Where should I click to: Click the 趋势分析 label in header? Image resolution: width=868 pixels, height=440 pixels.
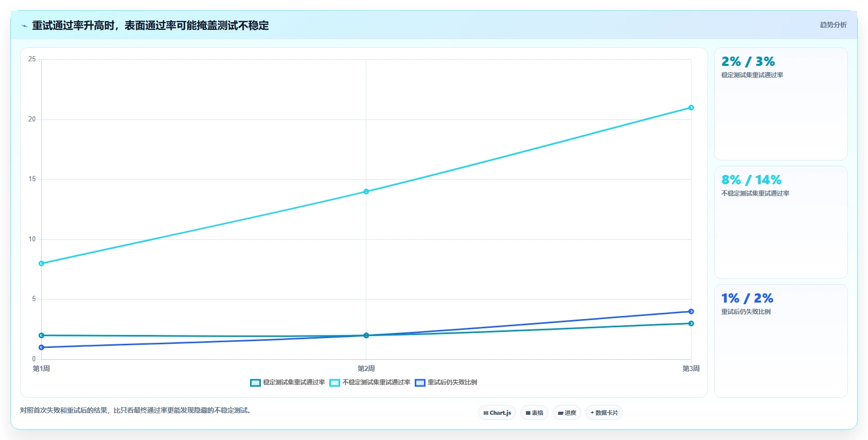pos(833,25)
